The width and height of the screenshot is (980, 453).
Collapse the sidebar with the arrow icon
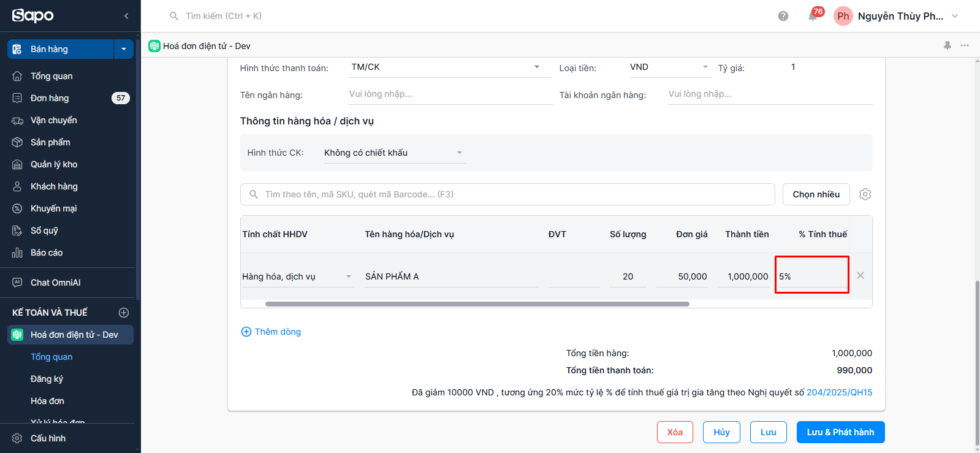coord(126,16)
